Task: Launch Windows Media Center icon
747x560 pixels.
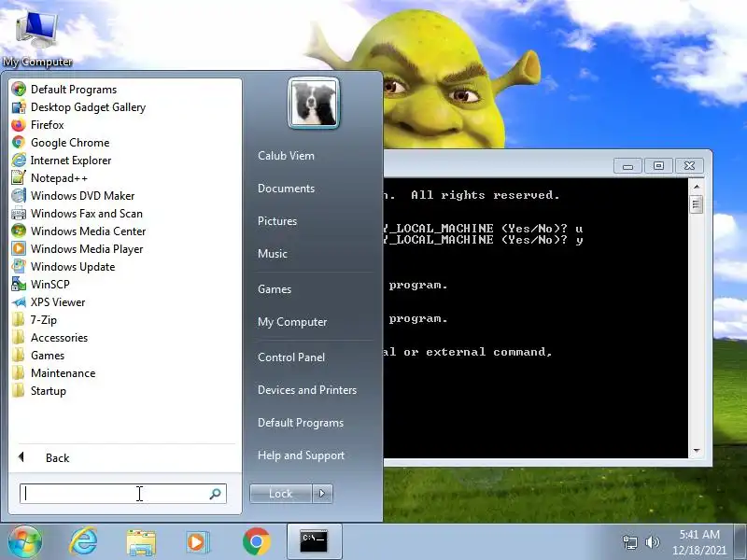Action: click(x=19, y=231)
